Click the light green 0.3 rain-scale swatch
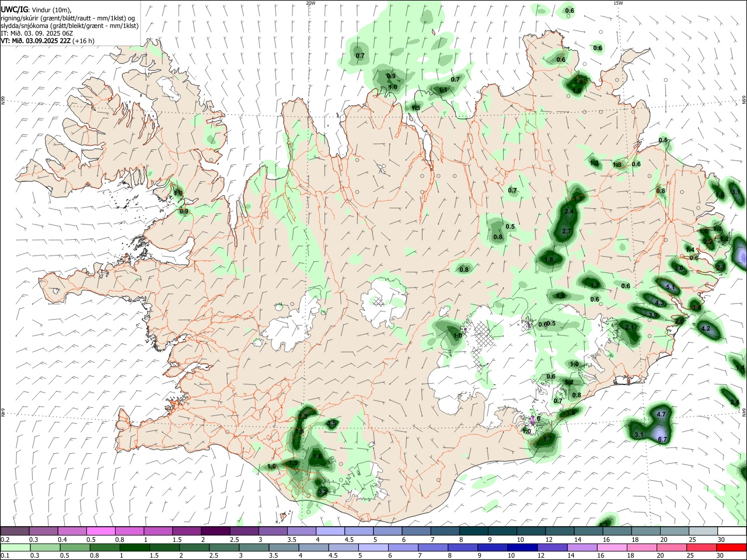The image size is (747, 560). [46, 547]
